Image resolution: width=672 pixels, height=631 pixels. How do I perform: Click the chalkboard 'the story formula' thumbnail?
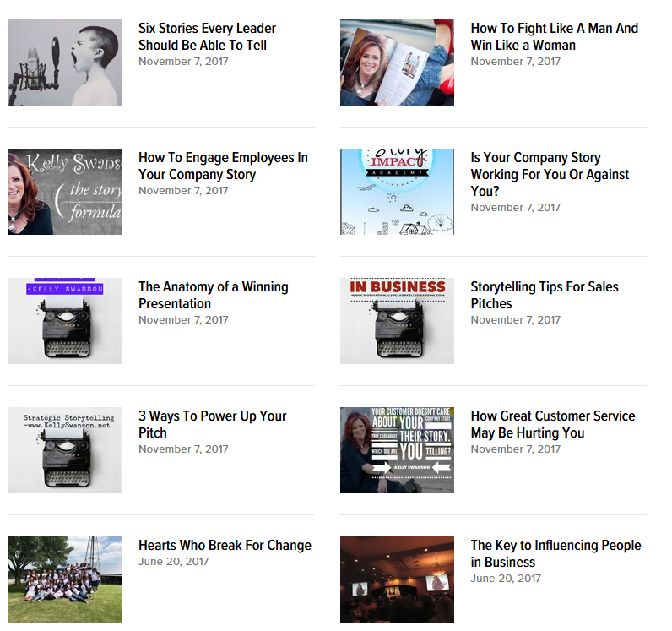click(x=64, y=192)
